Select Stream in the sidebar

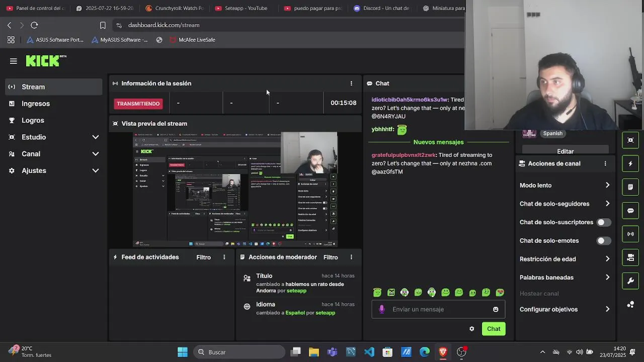pos(54,87)
